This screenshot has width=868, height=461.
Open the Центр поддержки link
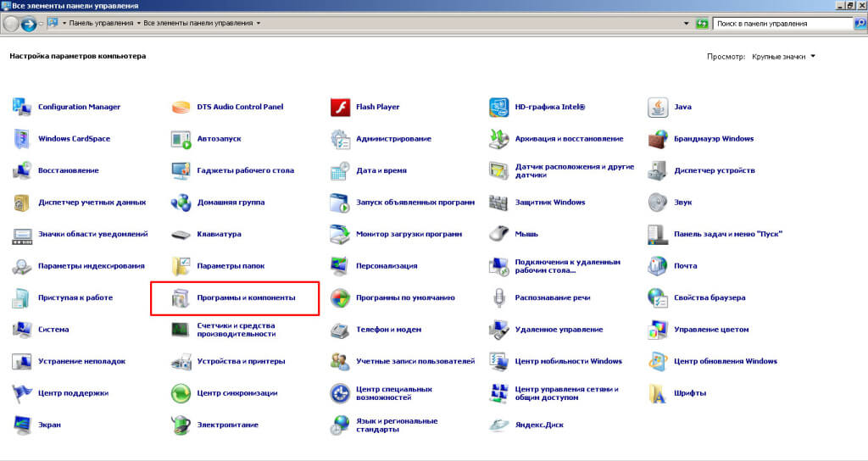(73, 393)
